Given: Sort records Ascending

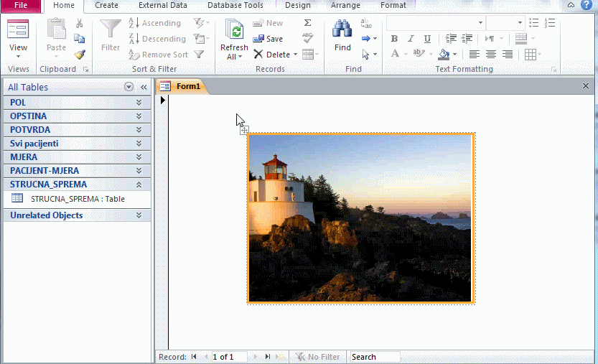Looking at the screenshot, I should [x=154, y=23].
